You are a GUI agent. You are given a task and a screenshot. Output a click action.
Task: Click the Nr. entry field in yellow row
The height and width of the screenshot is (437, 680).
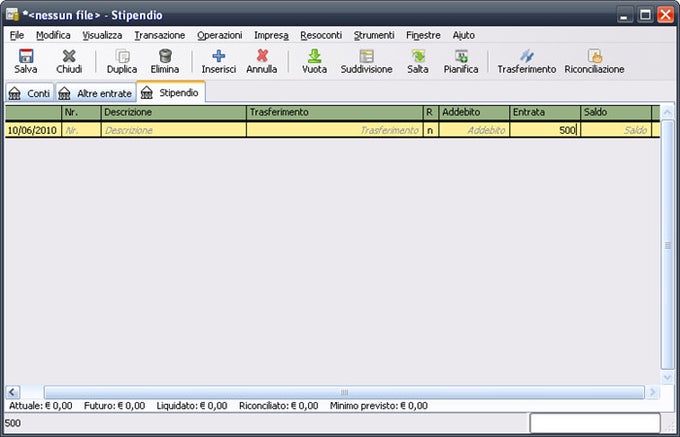(x=81, y=130)
